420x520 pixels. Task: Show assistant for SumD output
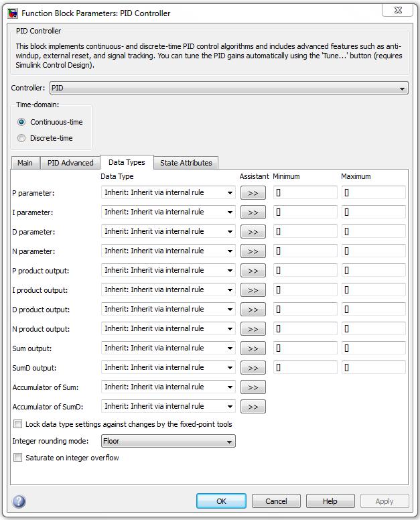click(x=253, y=367)
